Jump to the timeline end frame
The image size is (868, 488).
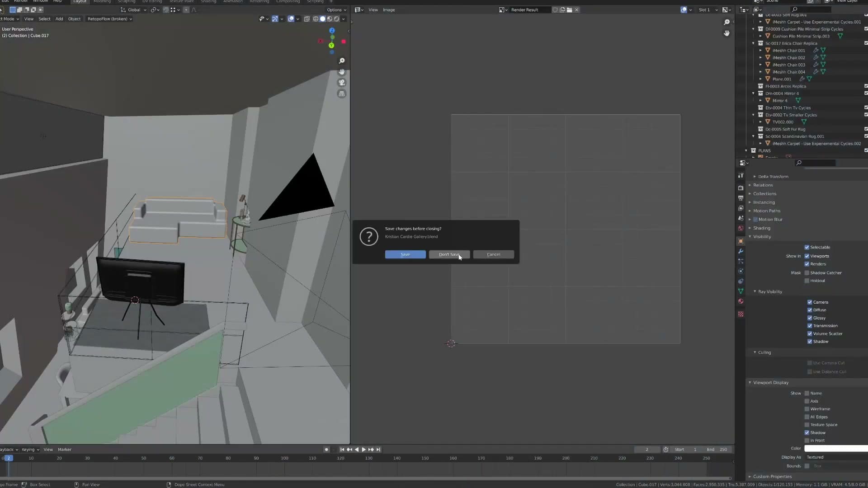click(378, 450)
